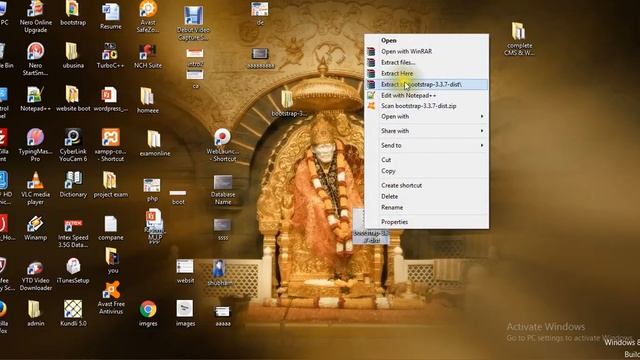
Task: Expand the Open with submenu
Action: tap(427, 117)
